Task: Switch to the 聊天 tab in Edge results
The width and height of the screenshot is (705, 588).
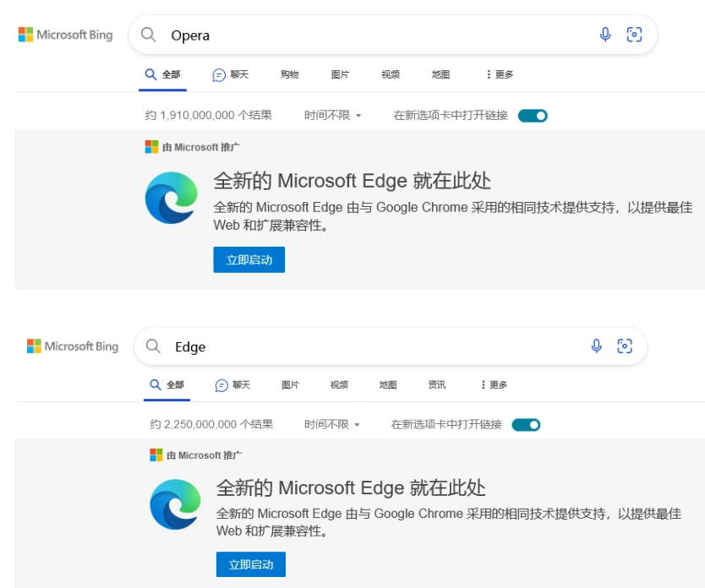Action: (232, 385)
